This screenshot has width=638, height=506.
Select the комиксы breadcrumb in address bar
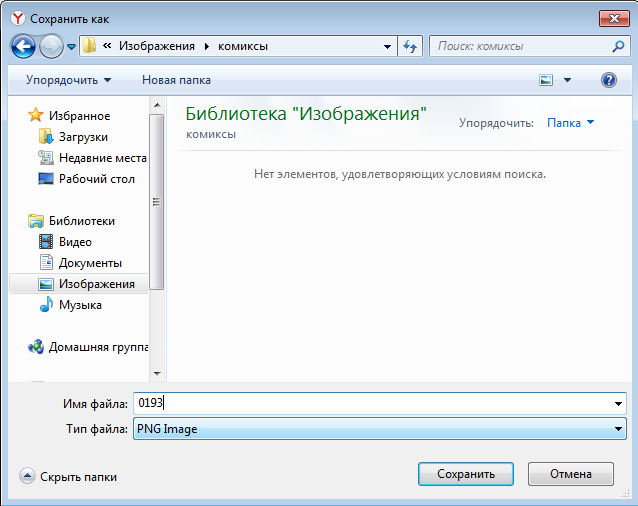tap(243, 46)
